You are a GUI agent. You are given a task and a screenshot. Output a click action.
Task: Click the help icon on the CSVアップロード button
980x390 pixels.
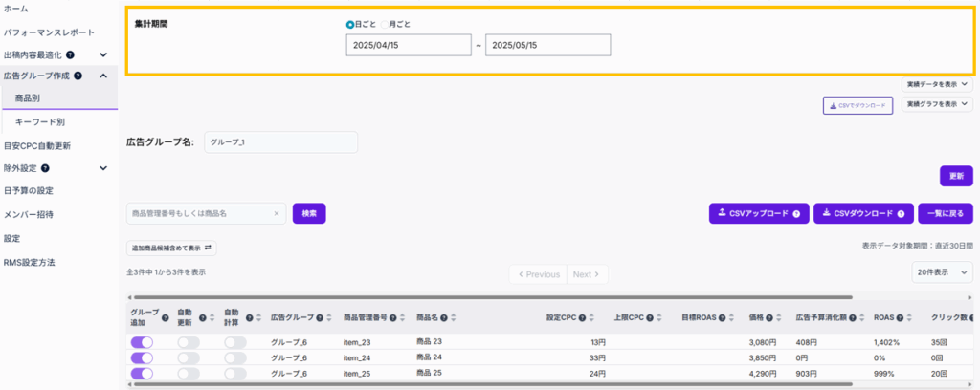pyautogui.click(x=796, y=213)
